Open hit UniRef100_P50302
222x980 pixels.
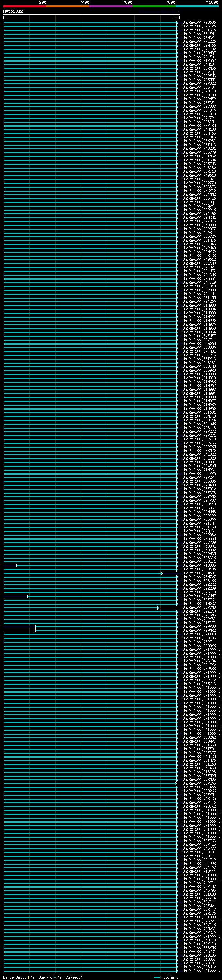[199, 550]
